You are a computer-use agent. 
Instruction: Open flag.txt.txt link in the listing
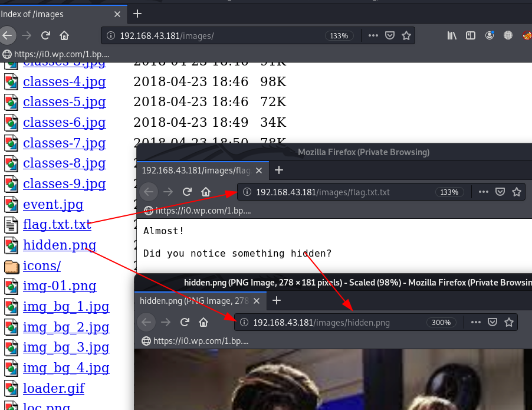click(x=57, y=225)
